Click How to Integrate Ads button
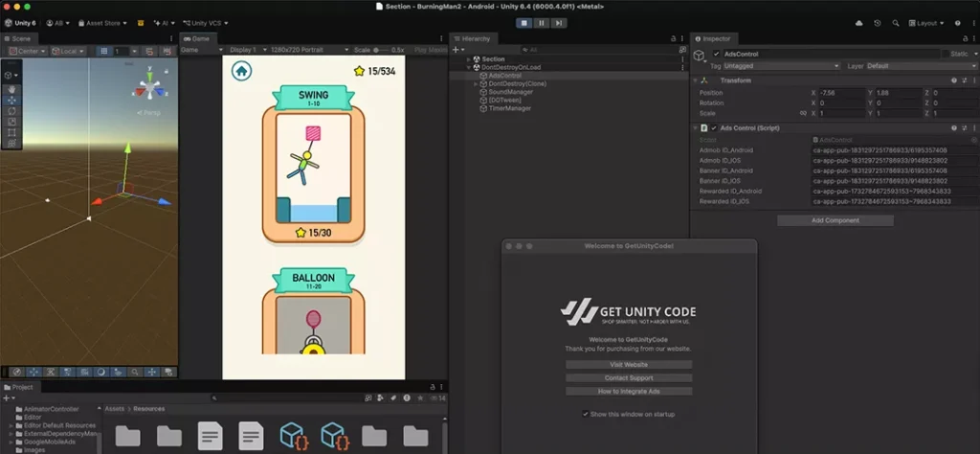This screenshot has height=454, width=980. pos(629,392)
